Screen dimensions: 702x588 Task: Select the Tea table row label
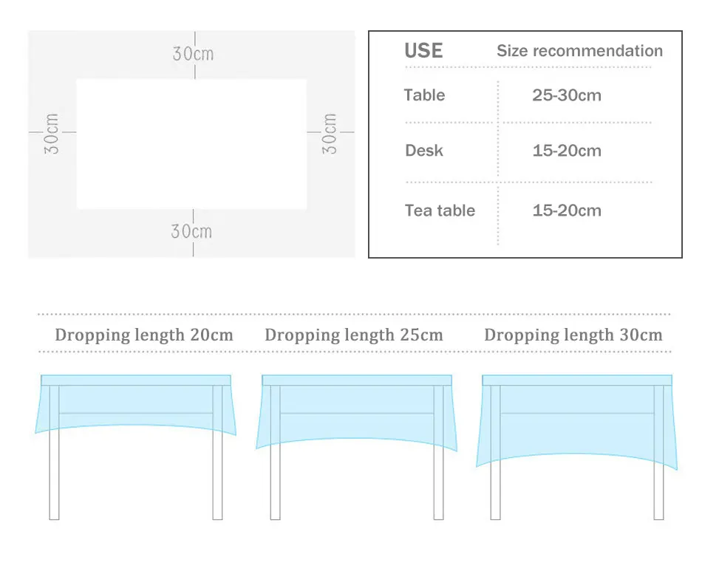(440, 211)
